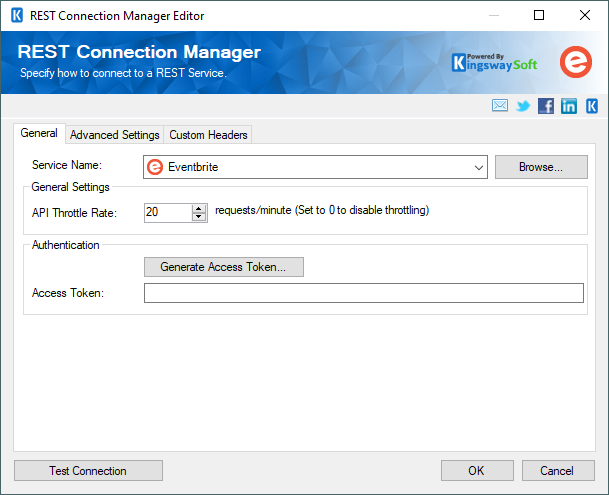Click the Browse... button
Screen dimensions: 609x495
pyautogui.click(x=541, y=167)
